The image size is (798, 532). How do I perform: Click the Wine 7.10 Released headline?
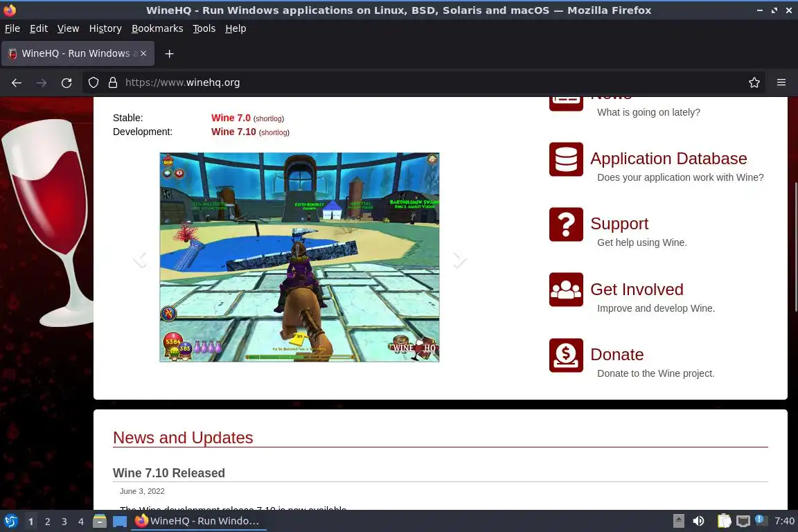coord(169,473)
